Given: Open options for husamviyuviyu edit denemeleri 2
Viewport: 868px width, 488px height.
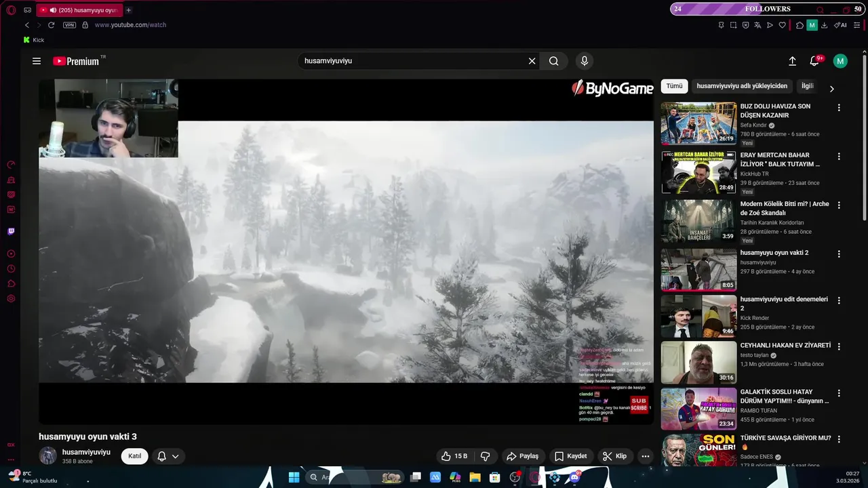Looking at the screenshot, I should (839, 300).
